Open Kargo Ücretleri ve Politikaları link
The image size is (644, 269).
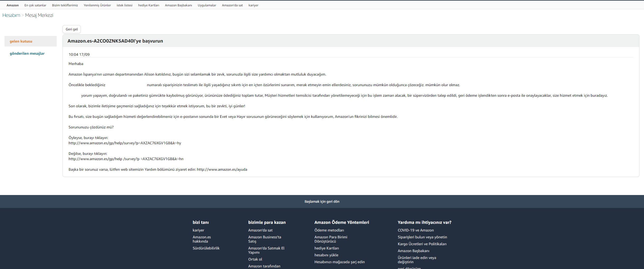(x=422, y=244)
